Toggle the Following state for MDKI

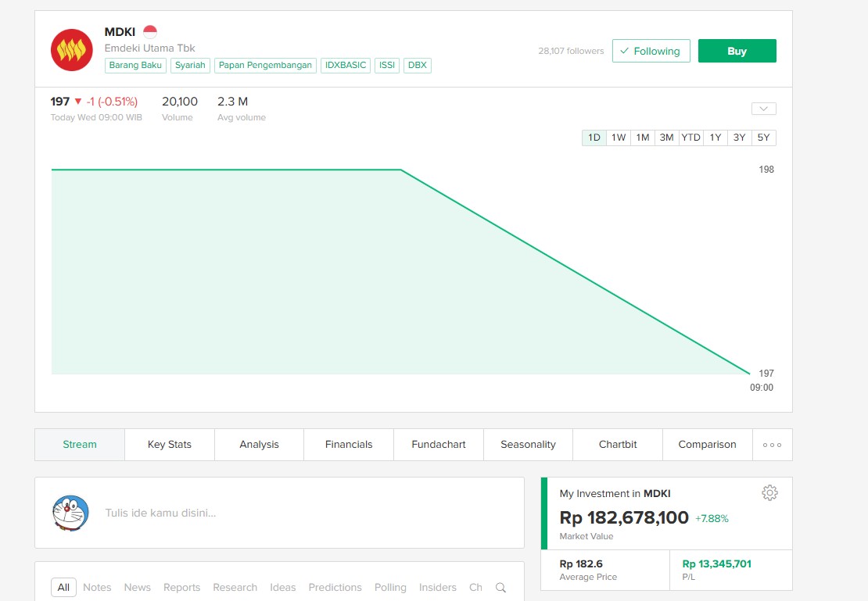(651, 50)
